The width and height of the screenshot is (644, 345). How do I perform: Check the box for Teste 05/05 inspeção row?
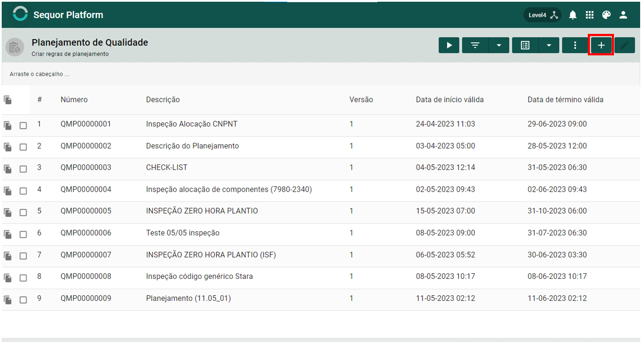[23, 234]
